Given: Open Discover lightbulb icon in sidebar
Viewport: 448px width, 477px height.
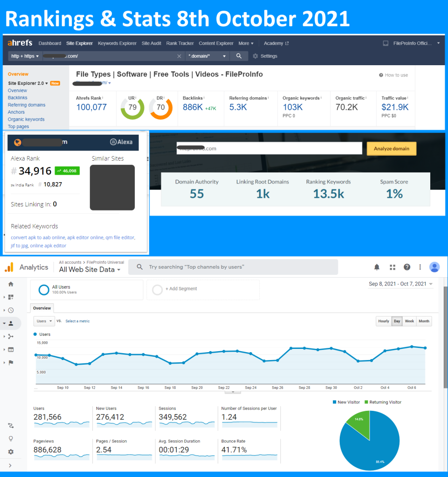Looking at the screenshot, I should (x=11, y=439).
